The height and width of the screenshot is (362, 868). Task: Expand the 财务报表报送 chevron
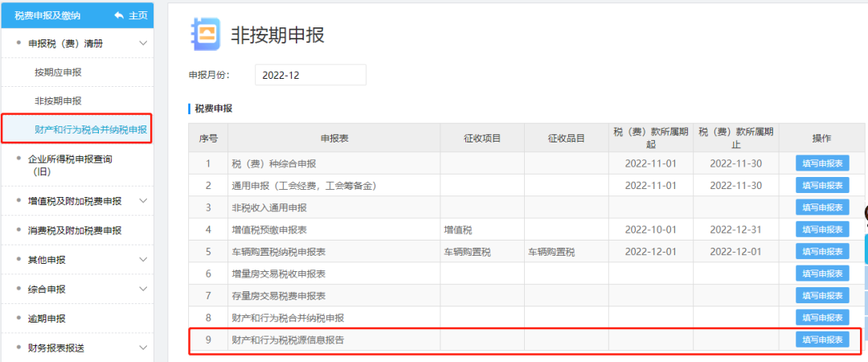click(143, 348)
